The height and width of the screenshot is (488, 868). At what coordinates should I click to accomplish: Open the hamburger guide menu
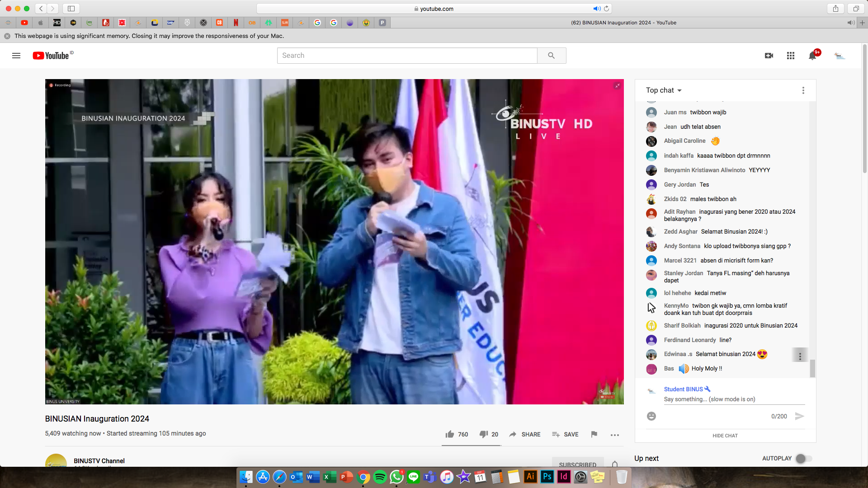16,56
